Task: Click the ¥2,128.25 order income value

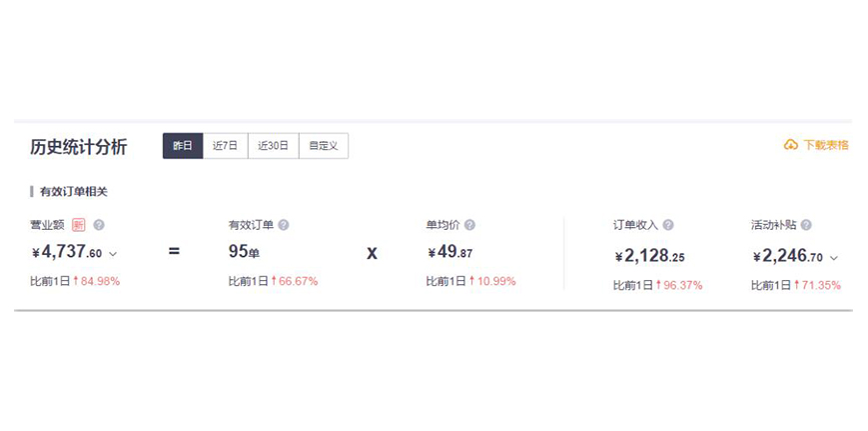Action: tap(650, 256)
